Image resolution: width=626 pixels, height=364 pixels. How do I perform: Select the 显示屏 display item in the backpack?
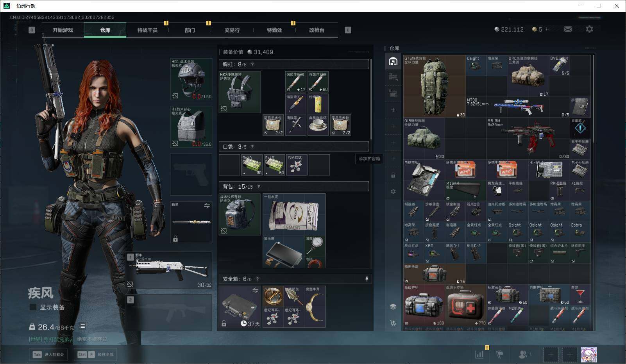click(x=284, y=252)
